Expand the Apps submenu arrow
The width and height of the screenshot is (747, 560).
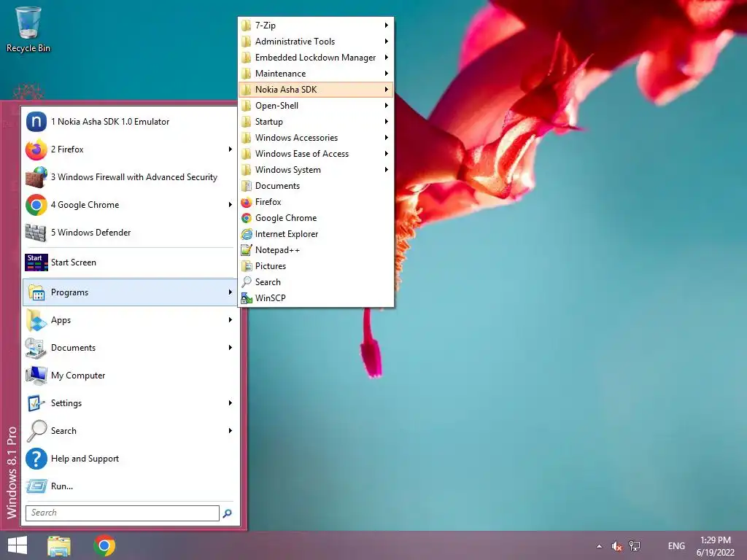pos(230,320)
